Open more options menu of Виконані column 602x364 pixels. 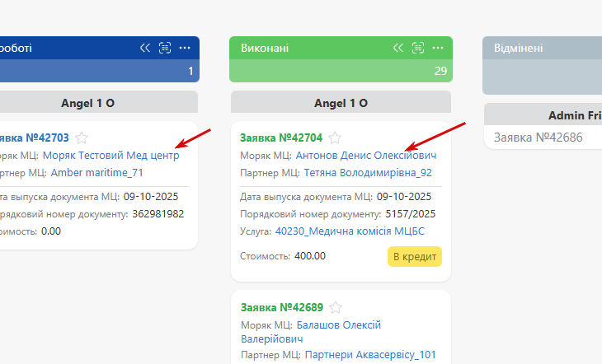coord(438,48)
